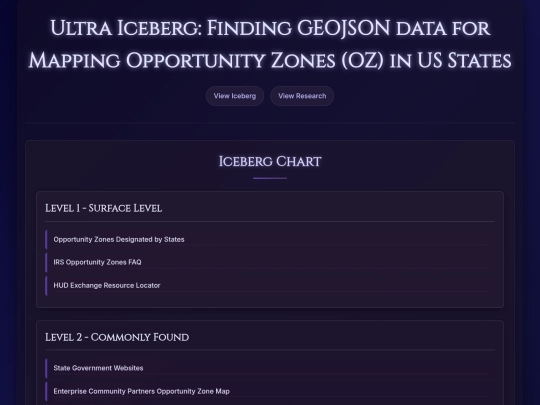
Task: Click purple bar beside Enterprise Community Partners entry
Action: (x=46, y=392)
